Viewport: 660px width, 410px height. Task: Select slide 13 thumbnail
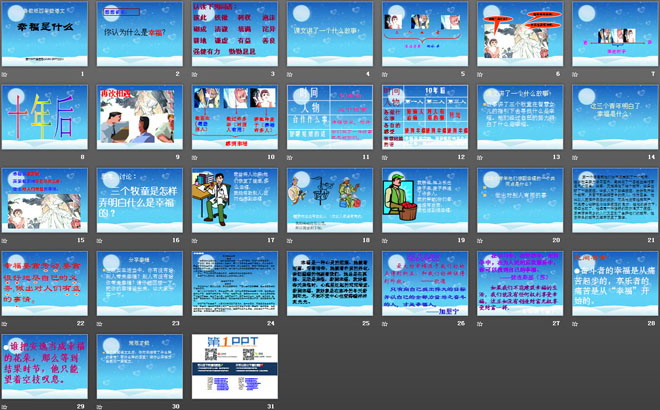(520, 117)
